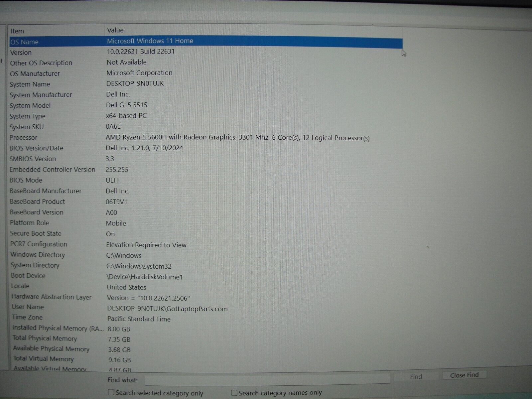
Task: Click the Item column header
Action: pos(56,31)
